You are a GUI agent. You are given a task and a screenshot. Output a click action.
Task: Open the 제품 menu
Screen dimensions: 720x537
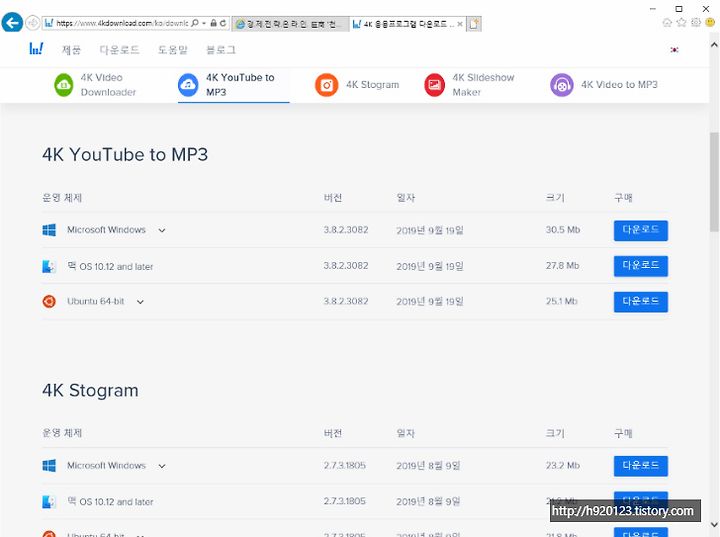[x=71, y=50]
